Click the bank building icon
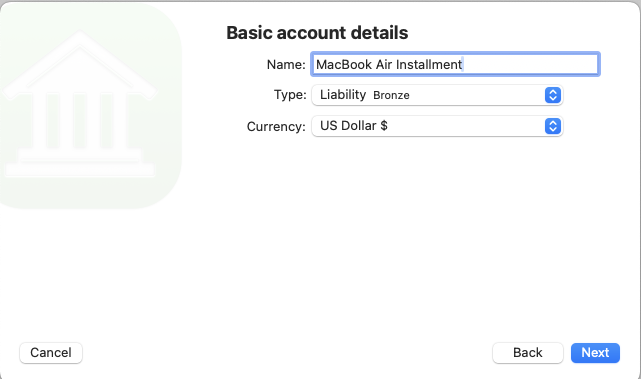Screen dimensions: 641x379 pyautogui.click(x=80, y=105)
